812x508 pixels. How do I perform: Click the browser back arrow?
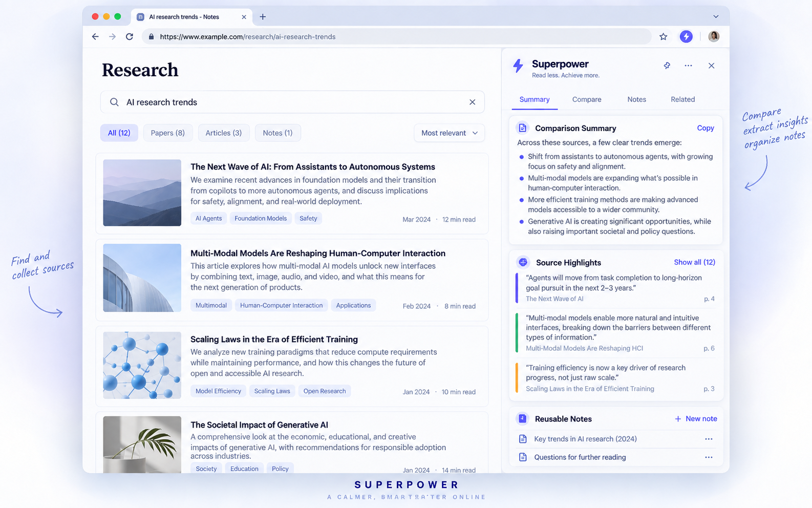95,37
